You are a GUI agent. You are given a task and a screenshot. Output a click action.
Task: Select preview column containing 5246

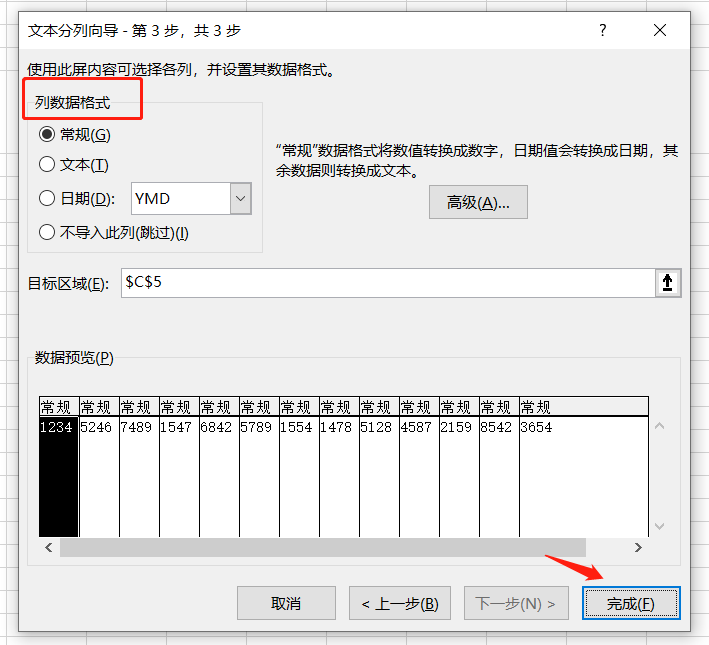pos(99,467)
